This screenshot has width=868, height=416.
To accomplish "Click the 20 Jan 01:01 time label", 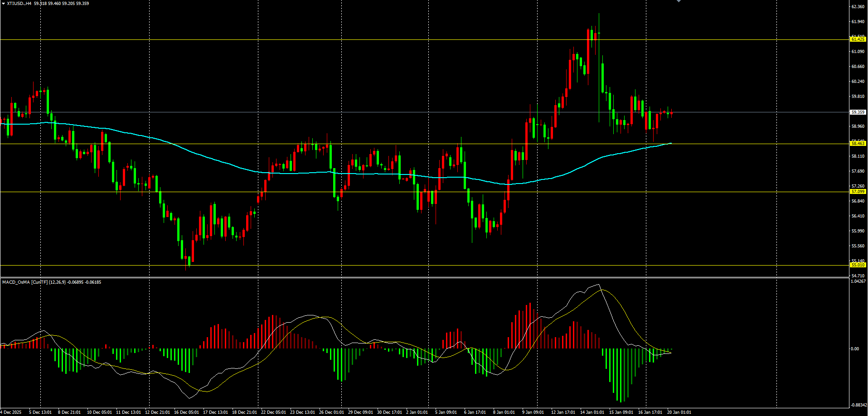I will 679,412.
